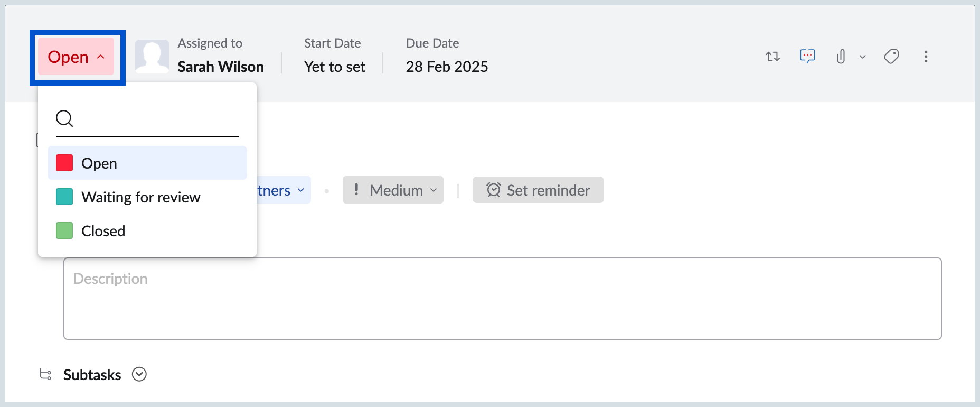The width and height of the screenshot is (980, 407).
Task: Click the up-down activity arrows icon
Action: coord(772,56)
